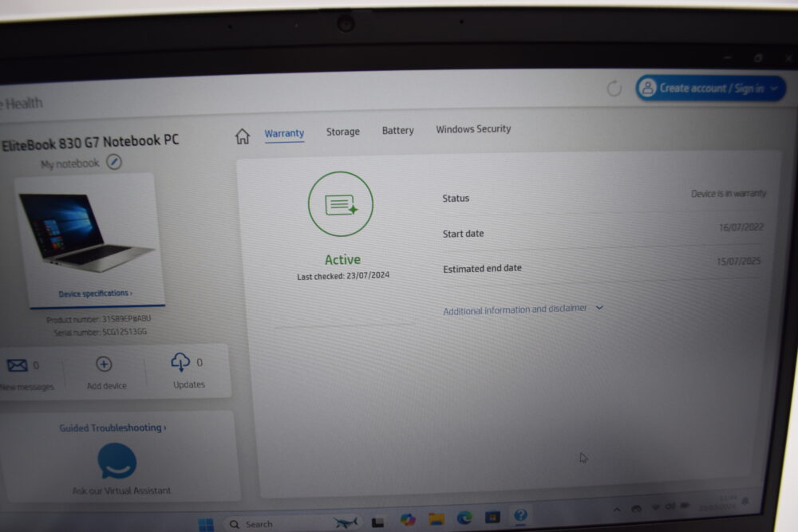Open Task View on the taskbar
Screen dimensions: 798x532
point(377,522)
